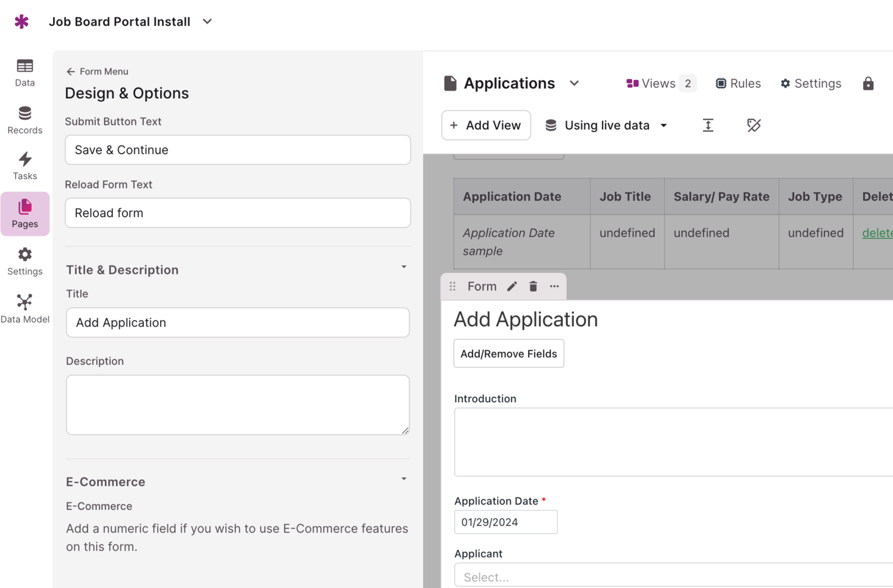893x588 pixels.
Task: Open the Rules tab
Action: point(738,83)
